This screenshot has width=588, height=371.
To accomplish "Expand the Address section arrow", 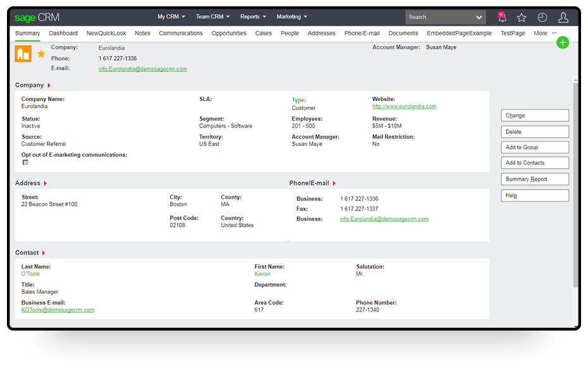I will (x=46, y=183).
